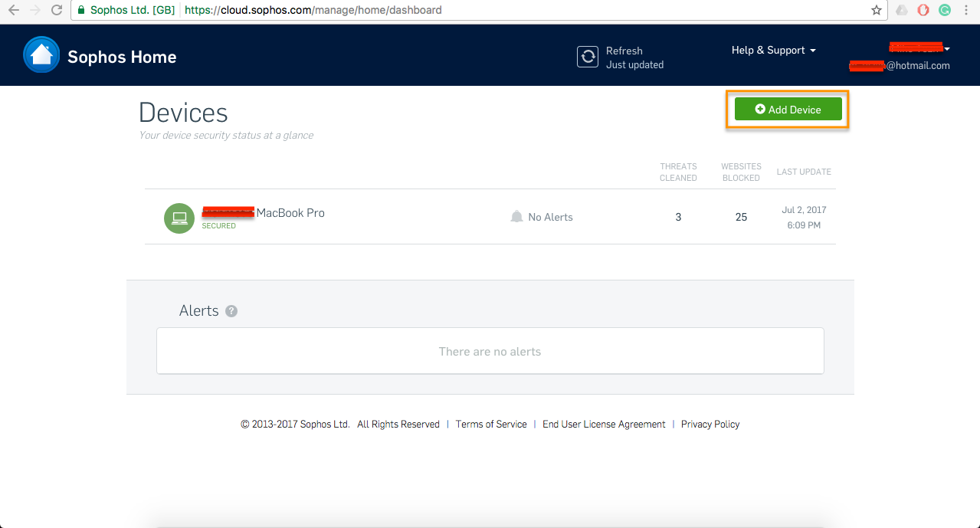Click the Grammarly extension icon
980x528 pixels.
tap(945, 10)
